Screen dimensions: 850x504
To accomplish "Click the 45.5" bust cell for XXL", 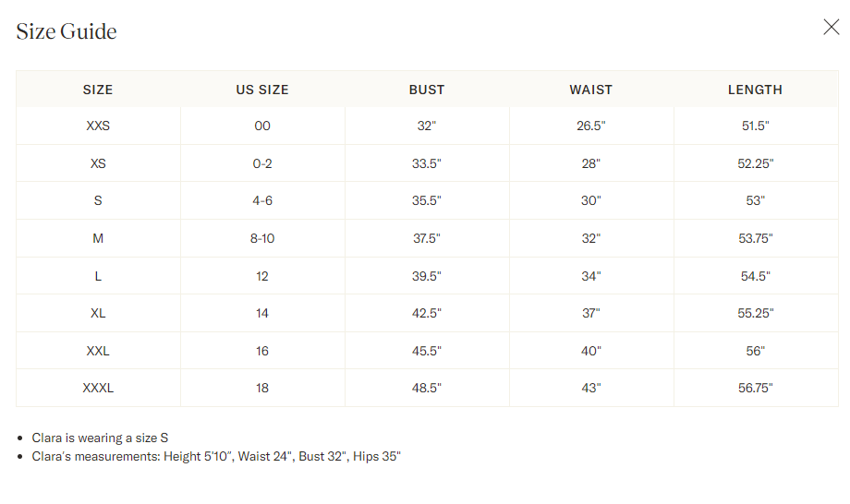I will [x=427, y=351].
